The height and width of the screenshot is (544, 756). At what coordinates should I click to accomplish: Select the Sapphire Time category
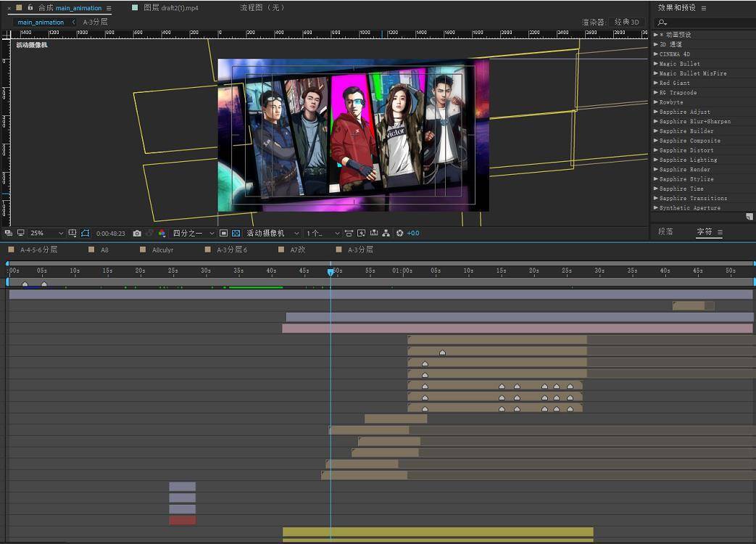pos(681,189)
